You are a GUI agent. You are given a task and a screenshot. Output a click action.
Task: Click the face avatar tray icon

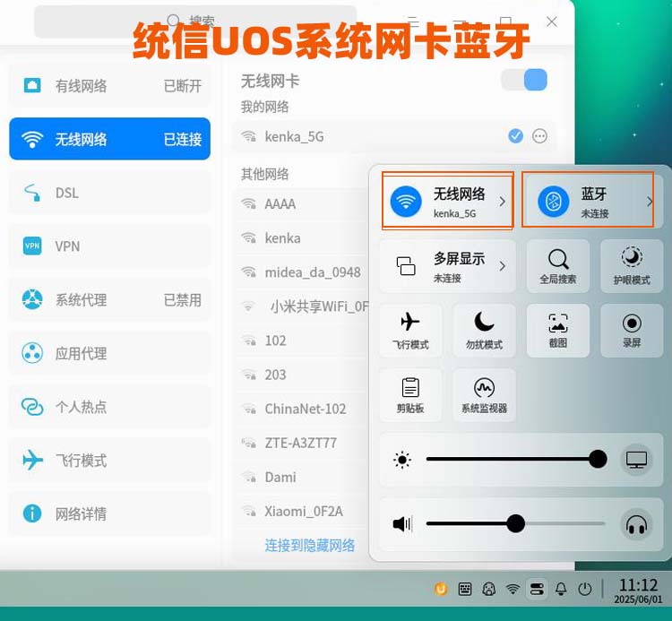click(x=488, y=590)
